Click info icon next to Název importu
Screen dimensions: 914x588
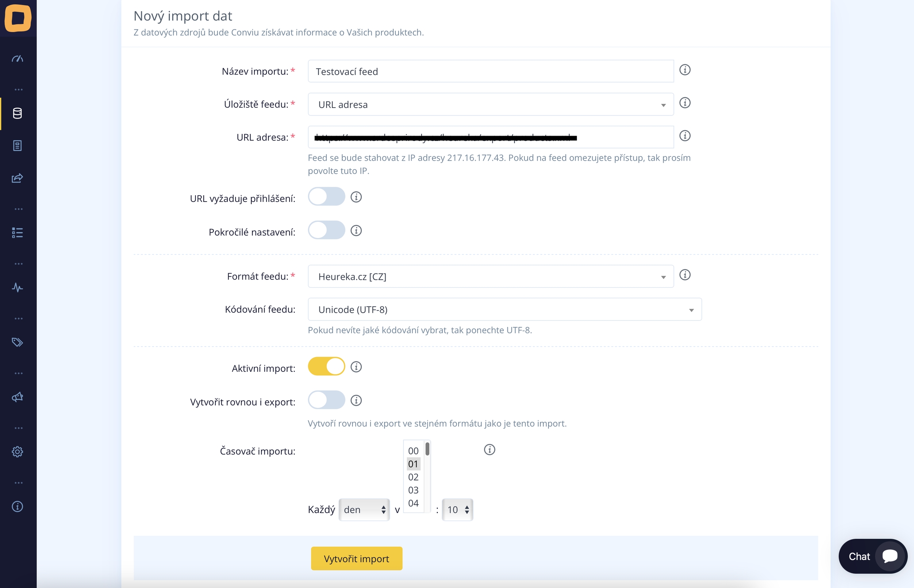pyautogui.click(x=685, y=70)
